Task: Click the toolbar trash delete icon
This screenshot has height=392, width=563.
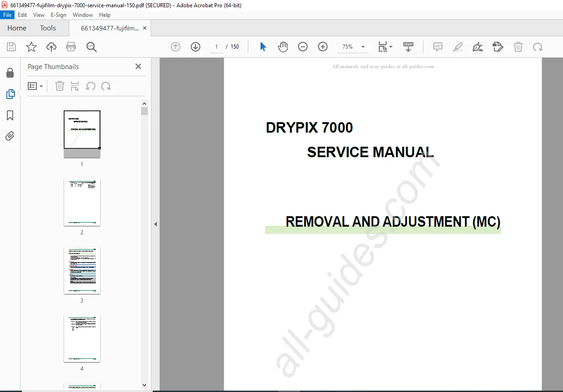Action: point(518,47)
